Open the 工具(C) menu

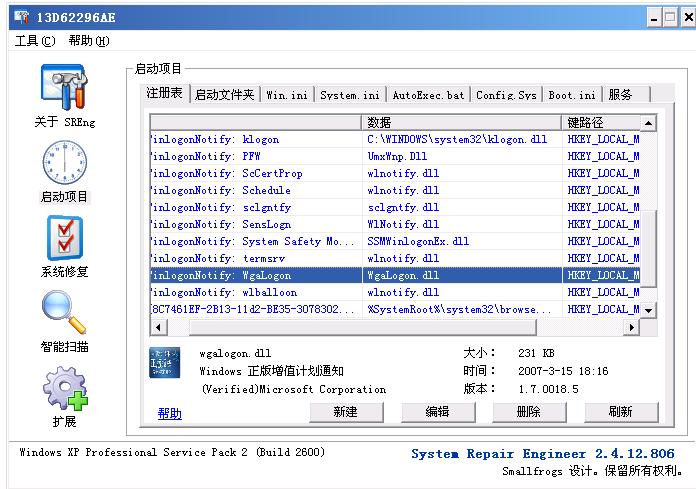[x=35, y=41]
